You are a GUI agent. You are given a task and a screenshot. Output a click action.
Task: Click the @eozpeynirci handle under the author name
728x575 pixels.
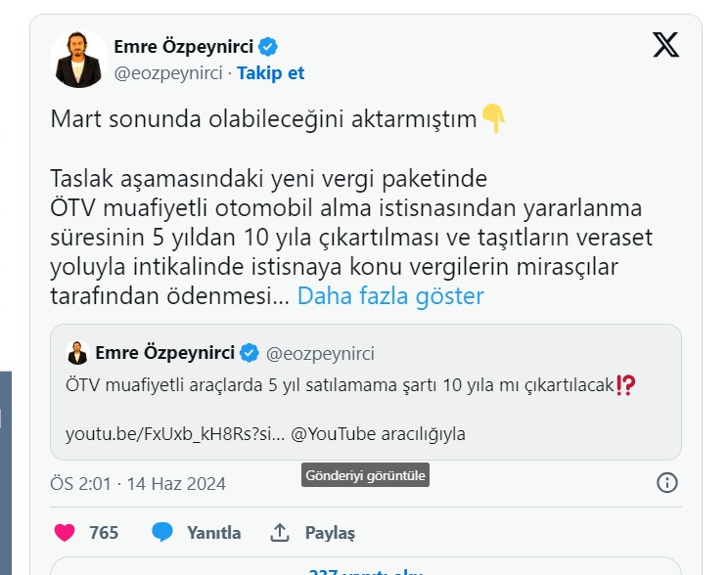[168, 72]
